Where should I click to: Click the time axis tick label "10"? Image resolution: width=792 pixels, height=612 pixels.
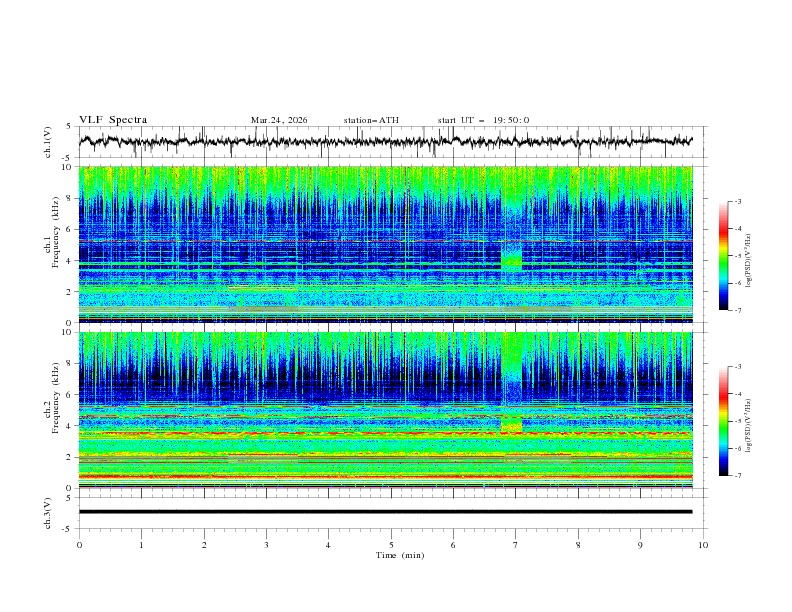tap(703, 545)
